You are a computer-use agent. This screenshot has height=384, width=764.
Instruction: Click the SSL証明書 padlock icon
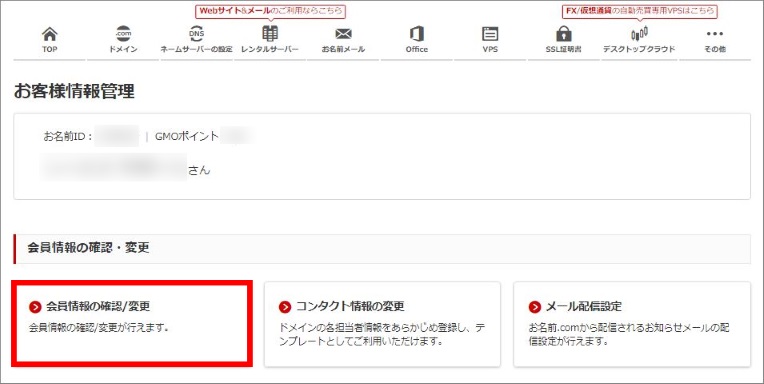(564, 34)
